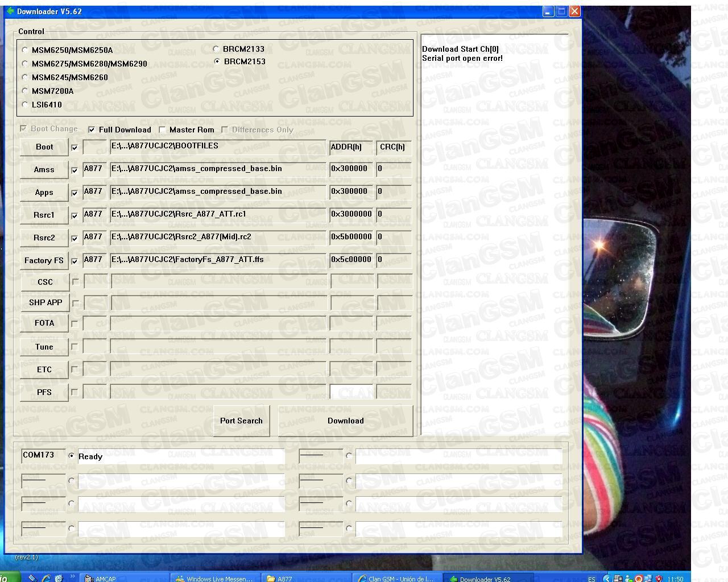This screenshot has height=582, width=728.
Task: Click the Downloader title bar arrow icon
Action: (x=10, y=11)
